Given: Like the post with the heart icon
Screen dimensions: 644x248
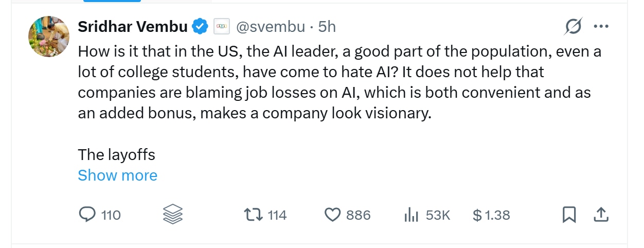Looking at the screenshot, I should coord(333,215).
